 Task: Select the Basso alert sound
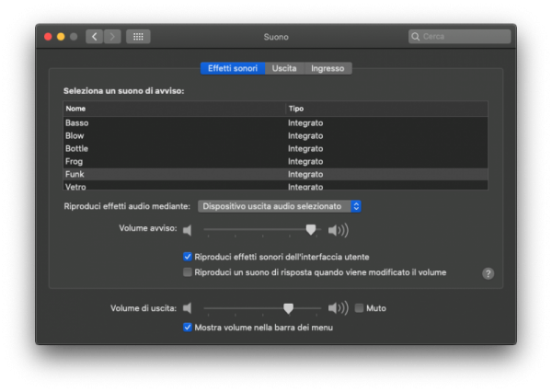click(276, 123)
